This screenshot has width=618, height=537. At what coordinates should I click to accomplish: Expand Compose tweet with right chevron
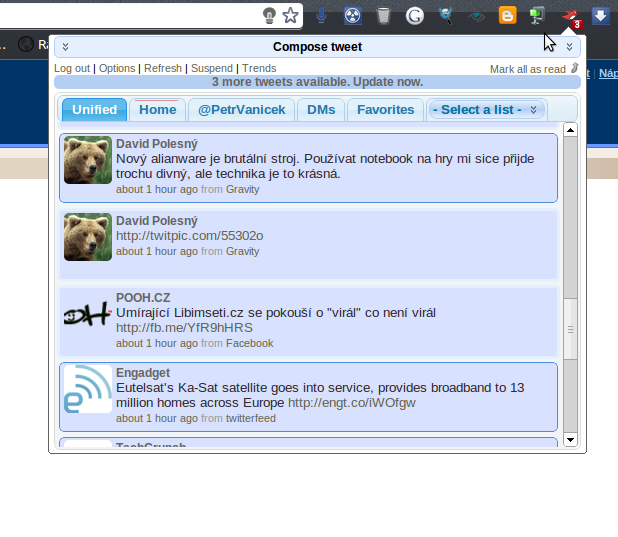coord(570,47)
